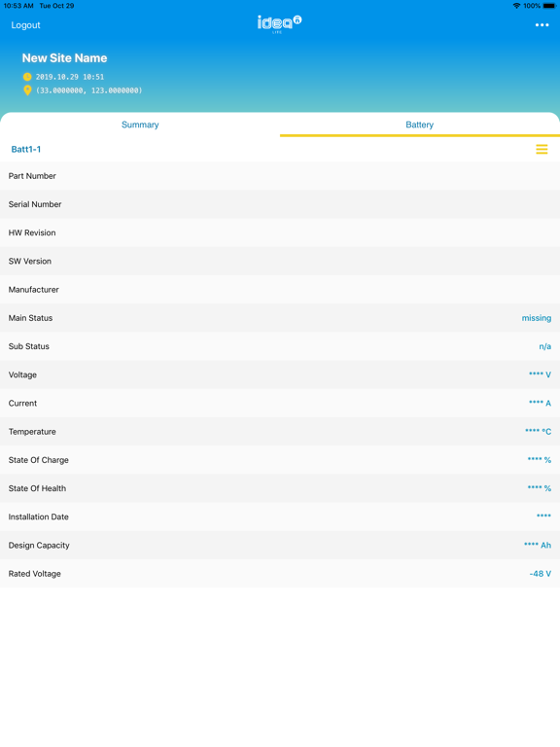Tap the Installation Date '****' value
The image size is (560, 747).
tap(543, 516)
